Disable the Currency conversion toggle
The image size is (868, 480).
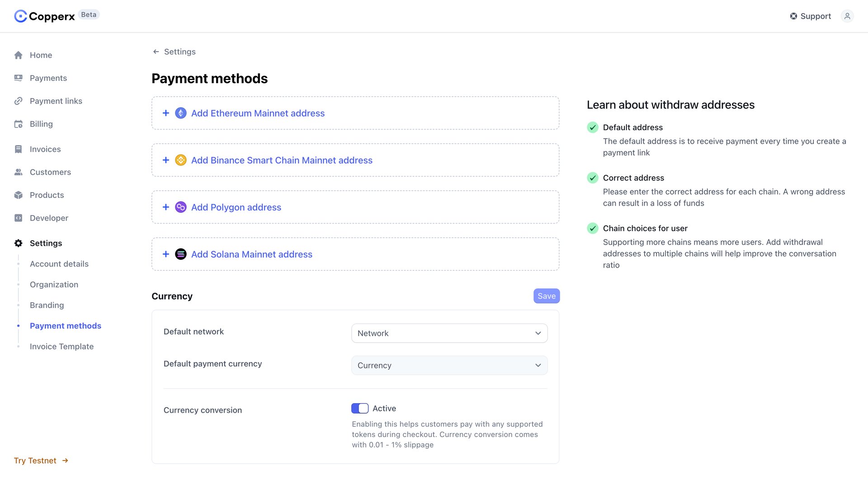[x=360, y=408]
